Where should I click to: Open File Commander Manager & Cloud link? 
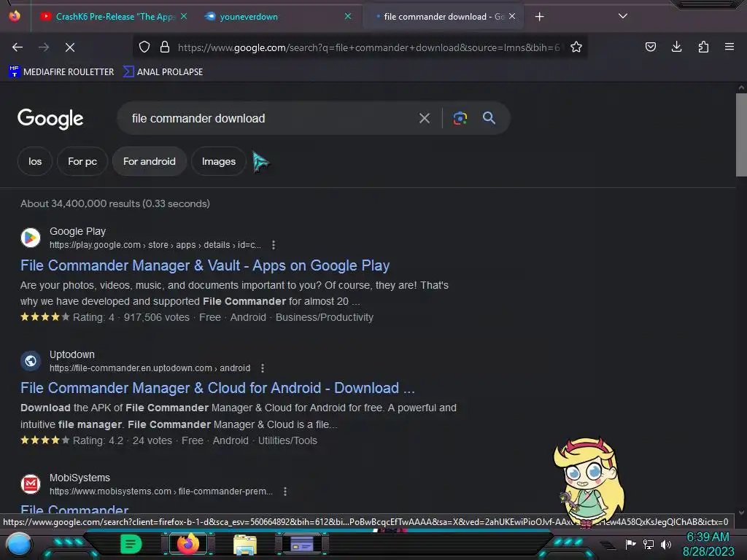[x=217, y=388]
